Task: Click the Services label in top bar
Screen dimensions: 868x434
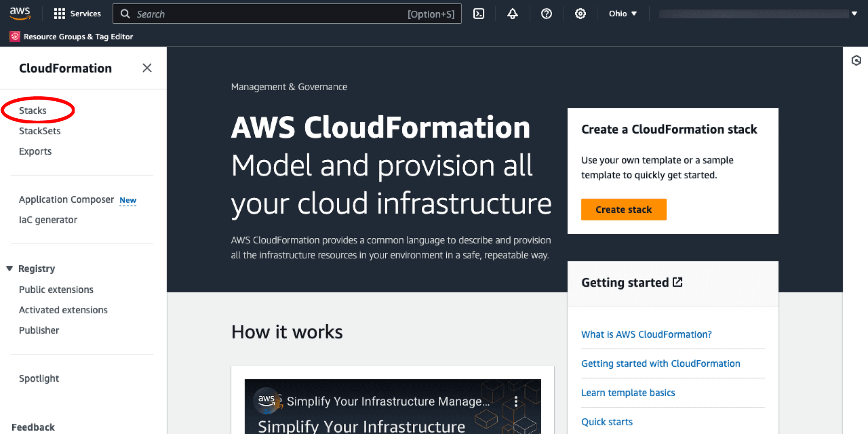Action: (86, 14)
